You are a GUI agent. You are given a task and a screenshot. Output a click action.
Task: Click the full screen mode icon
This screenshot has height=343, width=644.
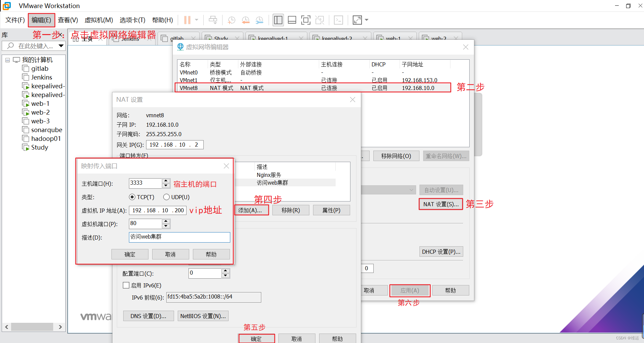306,20
